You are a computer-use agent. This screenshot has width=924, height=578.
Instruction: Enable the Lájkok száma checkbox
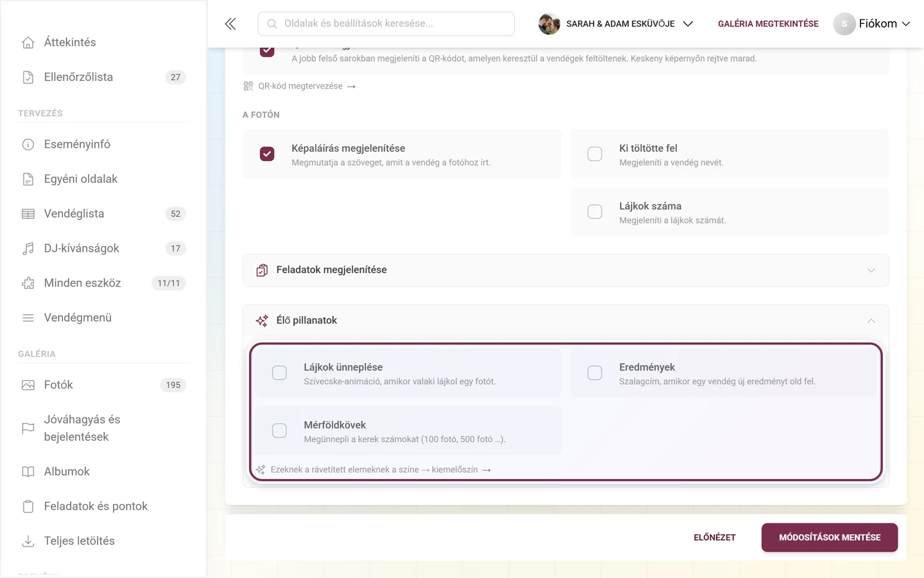(x=595, y=212)
